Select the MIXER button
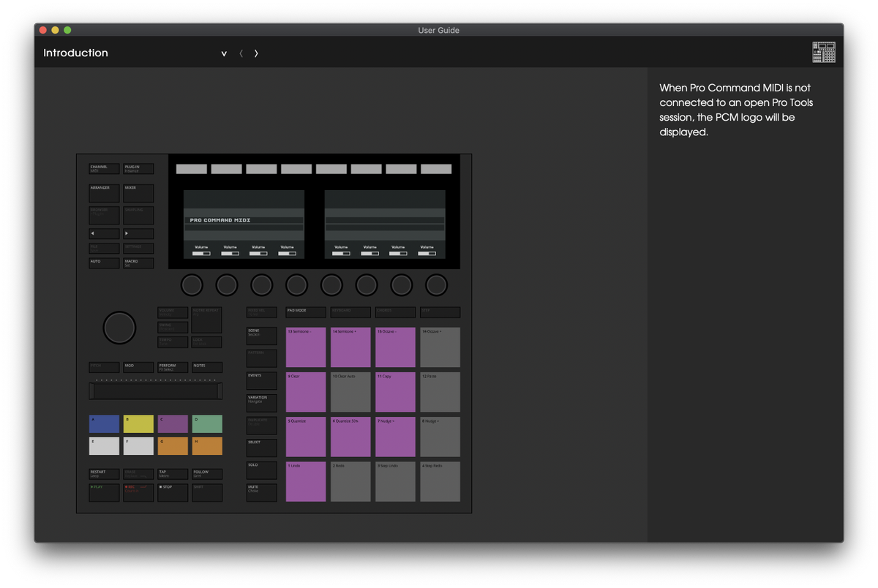Viewport: 878px width, 588px height. [138, 193]
